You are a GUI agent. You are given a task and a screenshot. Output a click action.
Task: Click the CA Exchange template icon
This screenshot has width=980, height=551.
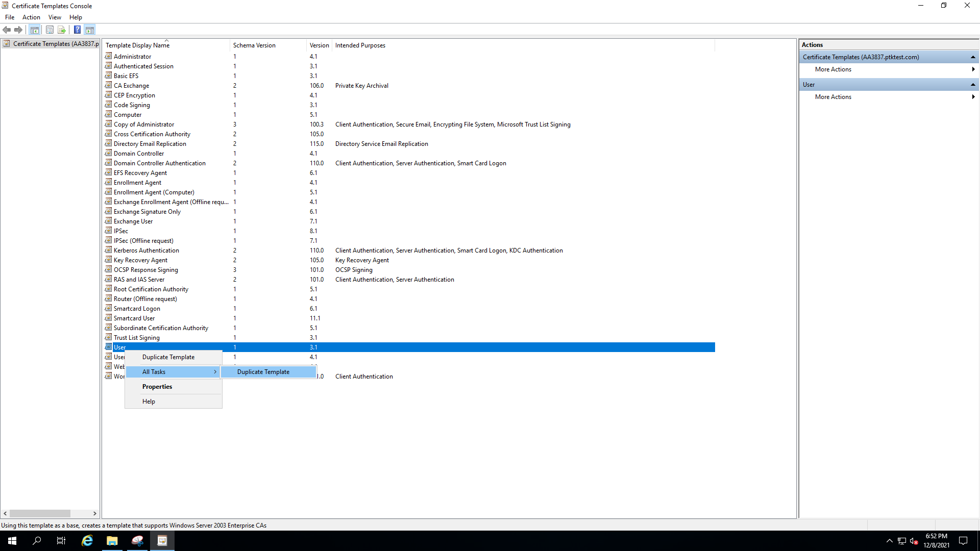108,85
